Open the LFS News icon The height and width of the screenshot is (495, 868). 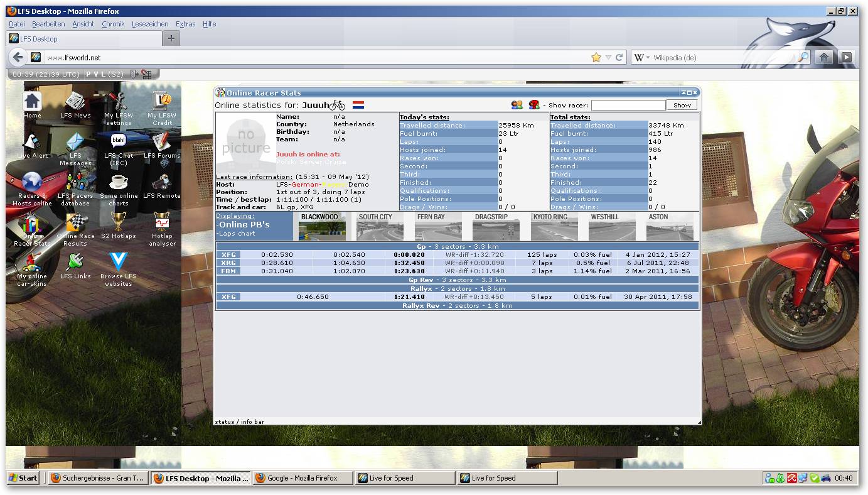tap(75, 101)
